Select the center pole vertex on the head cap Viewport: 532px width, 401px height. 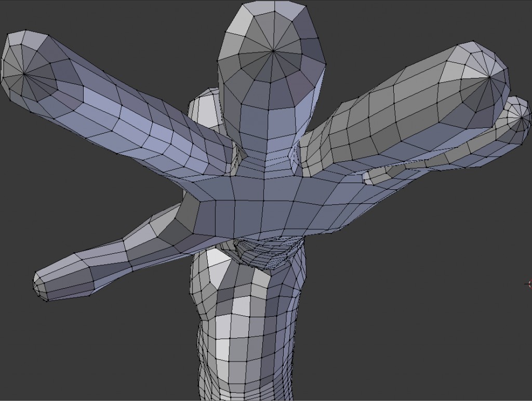(x=273, y=51)
